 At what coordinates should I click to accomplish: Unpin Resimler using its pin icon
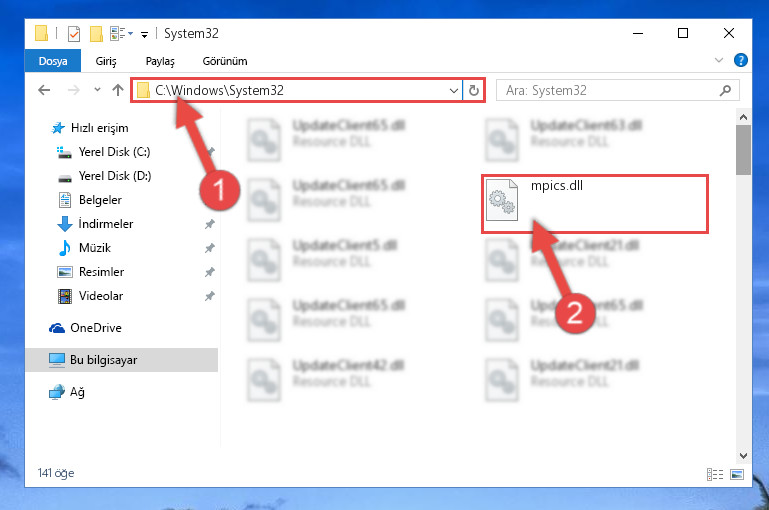coord(209,272)
